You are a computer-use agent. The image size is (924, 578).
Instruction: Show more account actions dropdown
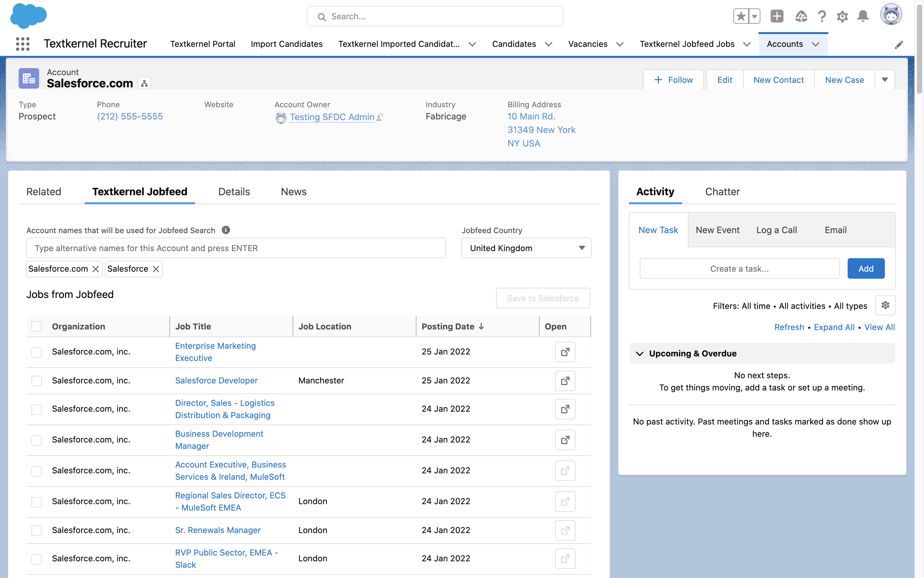point(885,80)
